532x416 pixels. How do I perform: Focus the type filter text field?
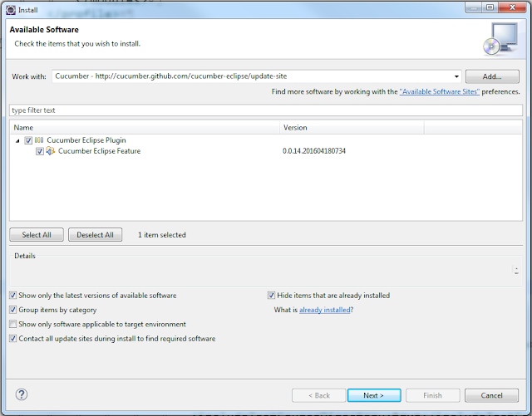tap(264, 110)
